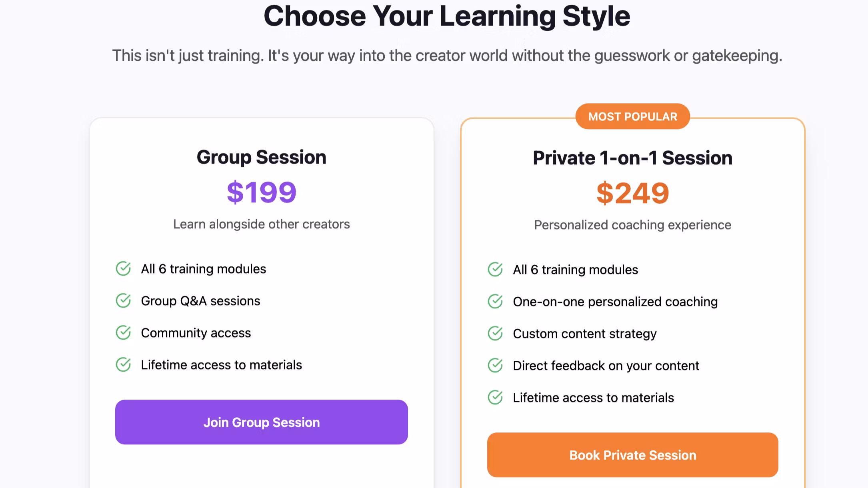Click the MOST POPULAR badge

pyautogui.click(x=632, y=117)
